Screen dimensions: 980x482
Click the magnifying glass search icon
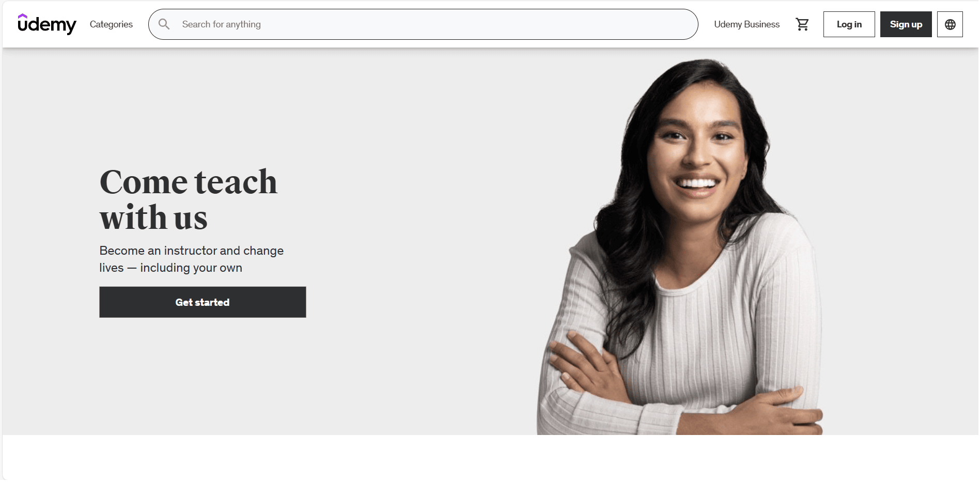tap(164, 24)
